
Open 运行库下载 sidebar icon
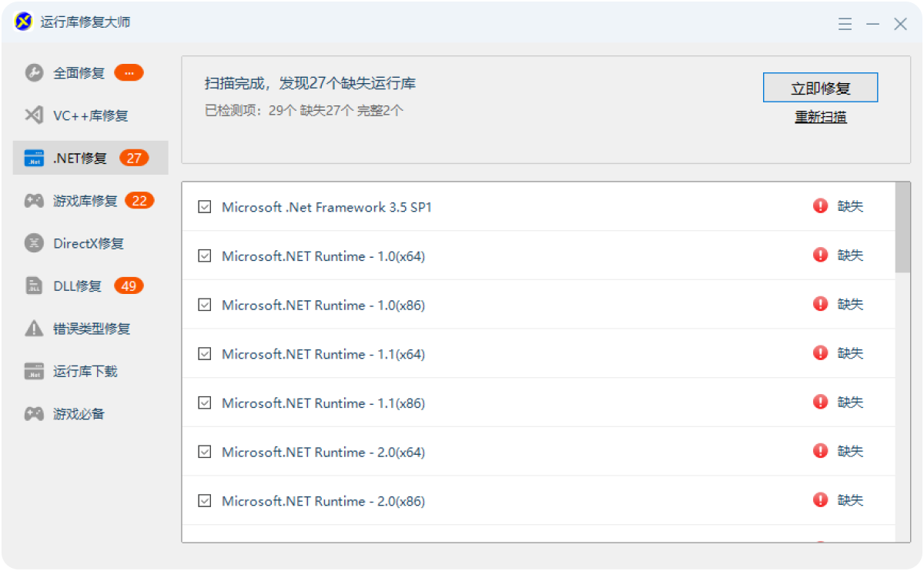click(x=34, y=372)
